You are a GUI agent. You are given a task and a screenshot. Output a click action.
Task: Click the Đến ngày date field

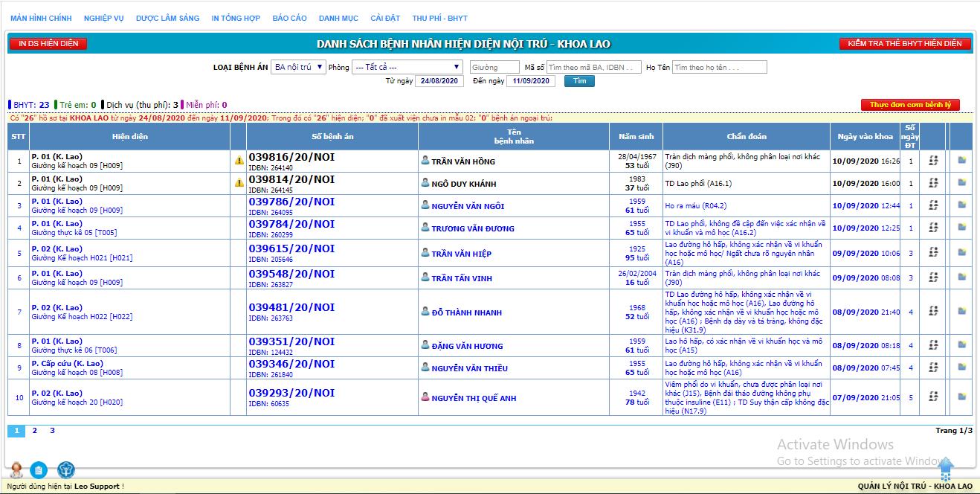531,81
